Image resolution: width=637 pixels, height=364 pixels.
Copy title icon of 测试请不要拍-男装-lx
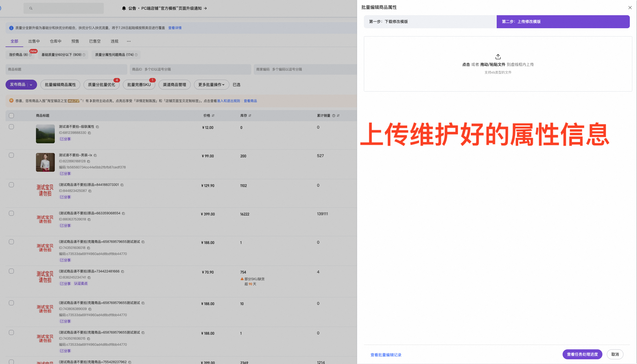click(x=95, y=155)
